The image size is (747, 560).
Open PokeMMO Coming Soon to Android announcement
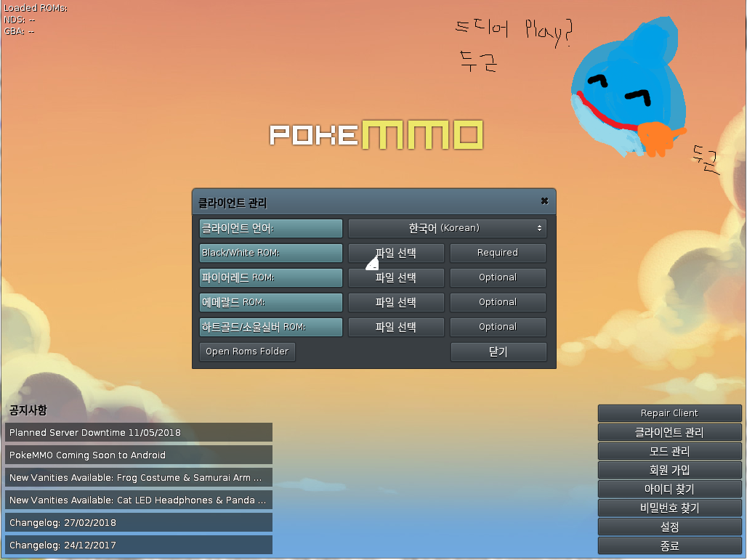pos(139,455)
